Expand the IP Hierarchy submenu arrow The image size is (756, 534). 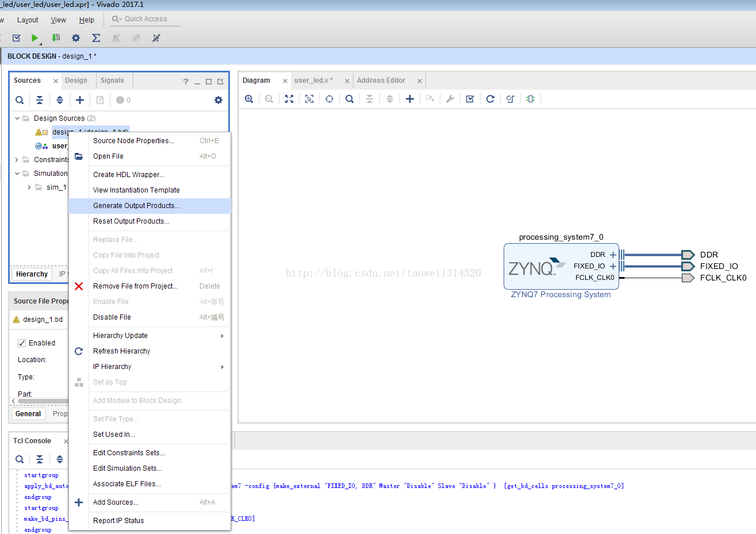(x=222, y=367)
